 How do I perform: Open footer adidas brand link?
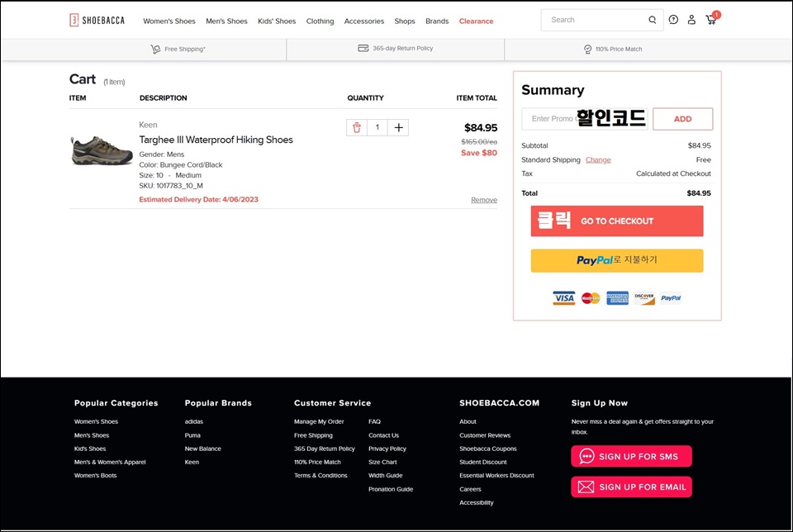tap(193, 421)
